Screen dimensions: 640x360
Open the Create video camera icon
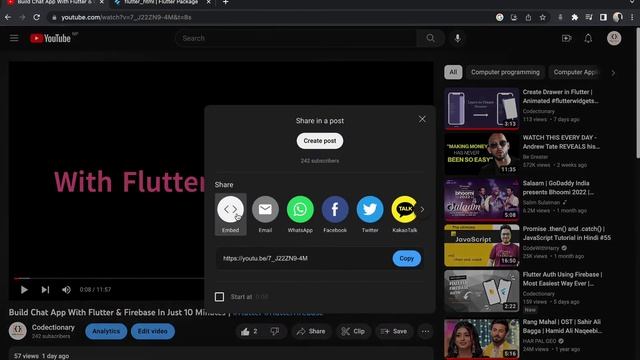coord(567,38)
